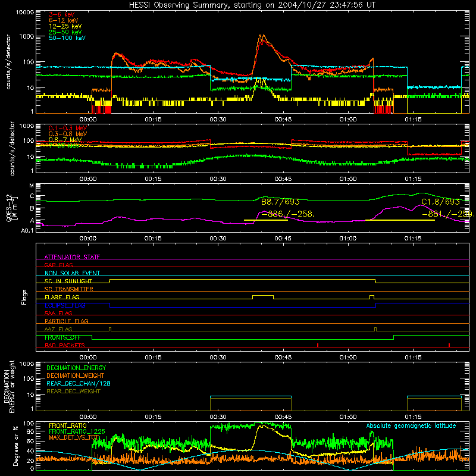Select the SAA_FLAG label
The width and height of the screenshot is (476, 476).
pyautogui.click(x=58, y=313)
